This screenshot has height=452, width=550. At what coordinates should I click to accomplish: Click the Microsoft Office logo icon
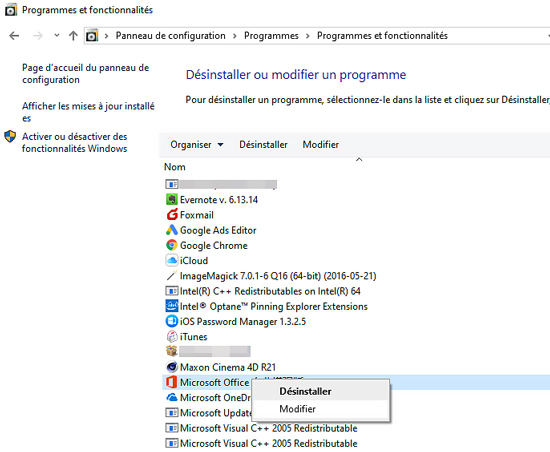click(x=172, y=382)
